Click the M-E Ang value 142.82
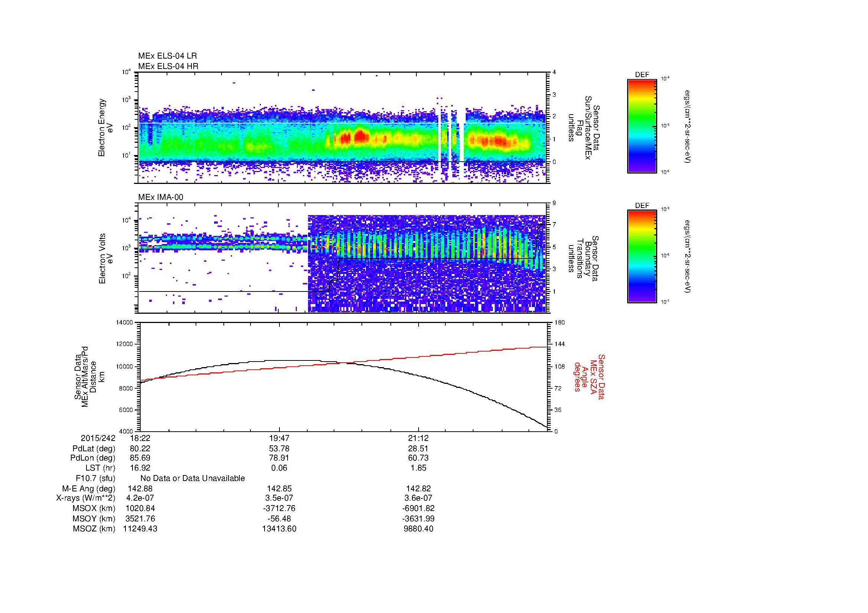 click(418, 488)
